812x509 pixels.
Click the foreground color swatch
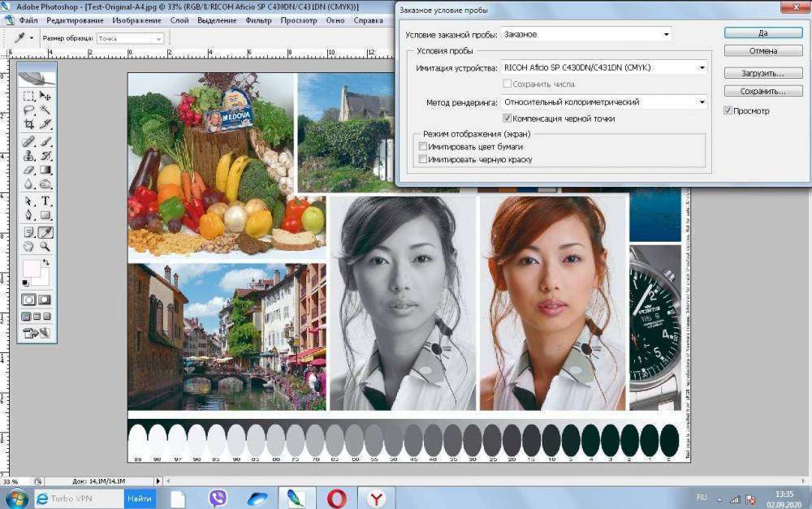point(31,269)
